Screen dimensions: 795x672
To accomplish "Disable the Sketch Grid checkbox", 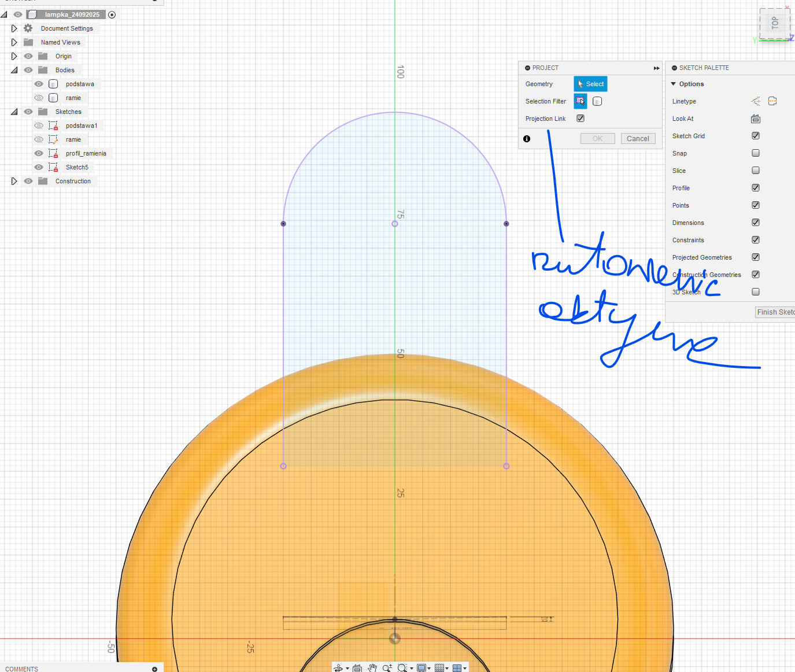I will [755, 136].
